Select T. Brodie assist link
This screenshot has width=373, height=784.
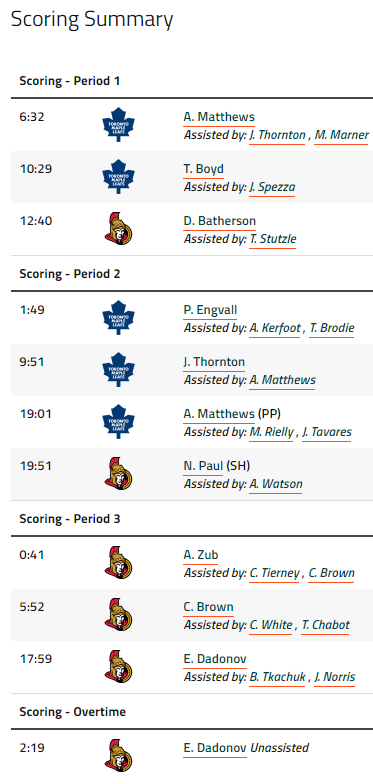[332, 328]
